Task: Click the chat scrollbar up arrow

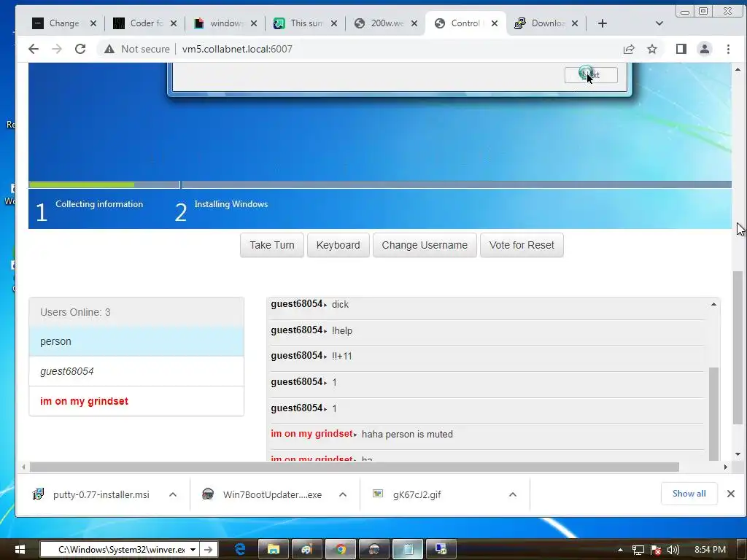Action: coord(713,304)
